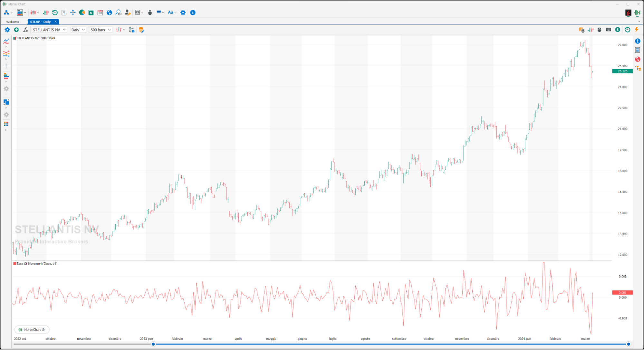Click the 25.125 current price label
Viewport: 644px width, 350px height.
click(622, 71)
